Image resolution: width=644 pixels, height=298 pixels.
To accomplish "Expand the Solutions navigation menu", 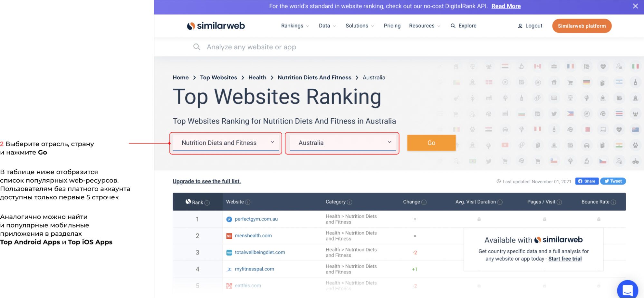I will (x=360, y=26).
